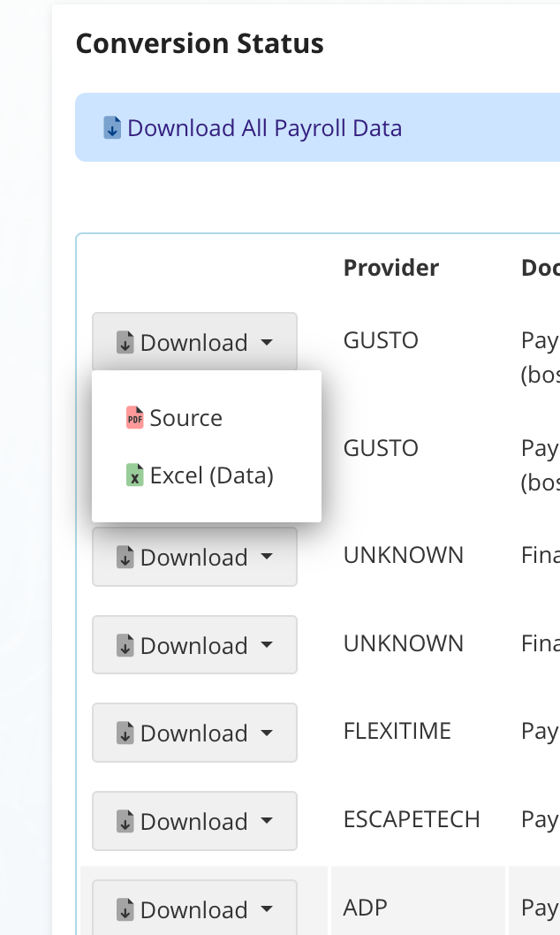
Task: Click the first GUSTO provider cell
Action: point(381,340)
